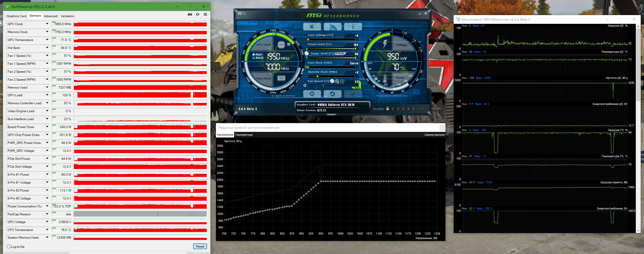Viewport: 644px width, 254px height.
Task: Reset Afterburner settings with the circular arrow
Action: point(332,94)
